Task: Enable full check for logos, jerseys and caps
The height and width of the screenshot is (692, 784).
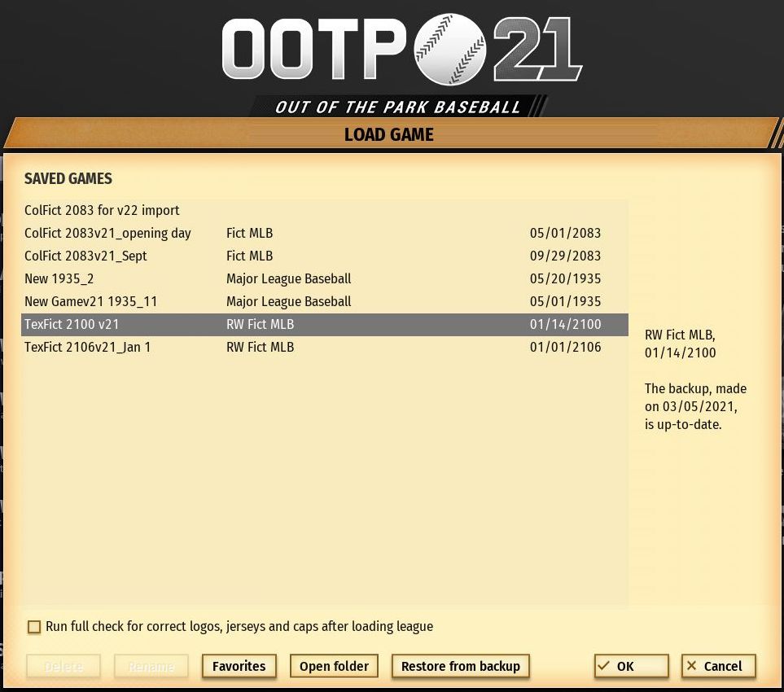Action: coord(34,627)
